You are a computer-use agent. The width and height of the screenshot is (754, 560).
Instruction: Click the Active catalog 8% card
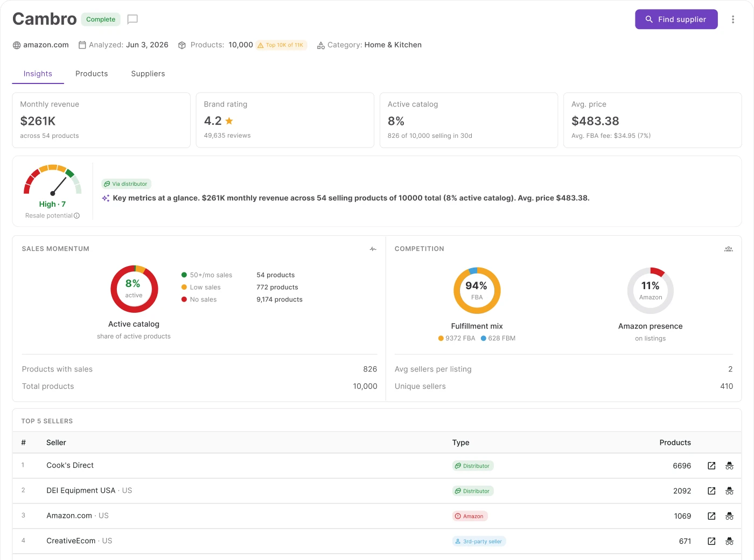pyautogui.click(x=469, y=120)
